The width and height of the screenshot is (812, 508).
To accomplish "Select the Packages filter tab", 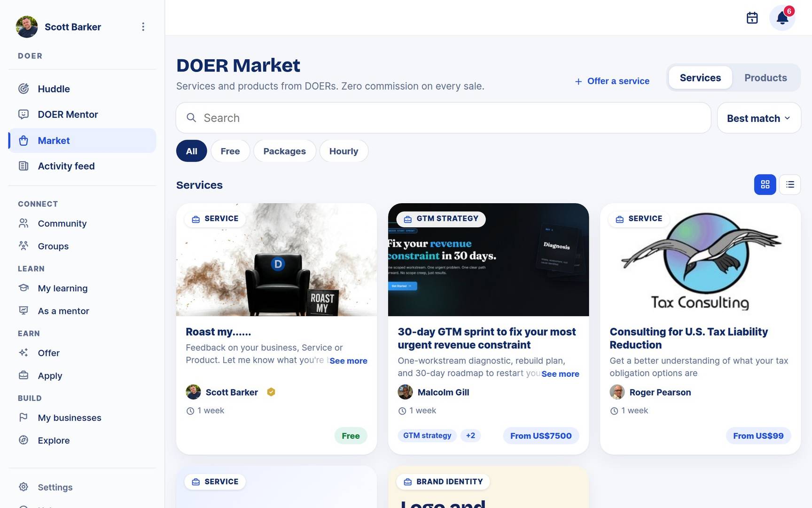I will tap(284, 151).
